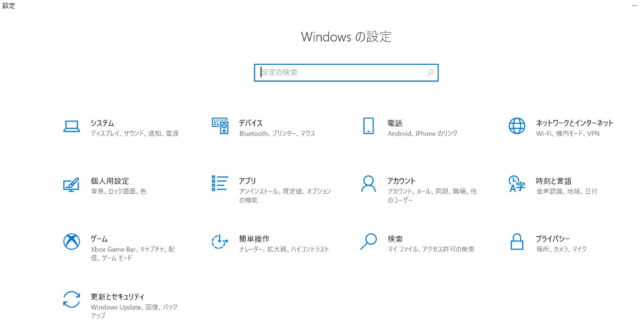Click the 更新とセキュリティ refresh arrows icon
This screenshot has height=330, width=644.
[x=71, y=300]
